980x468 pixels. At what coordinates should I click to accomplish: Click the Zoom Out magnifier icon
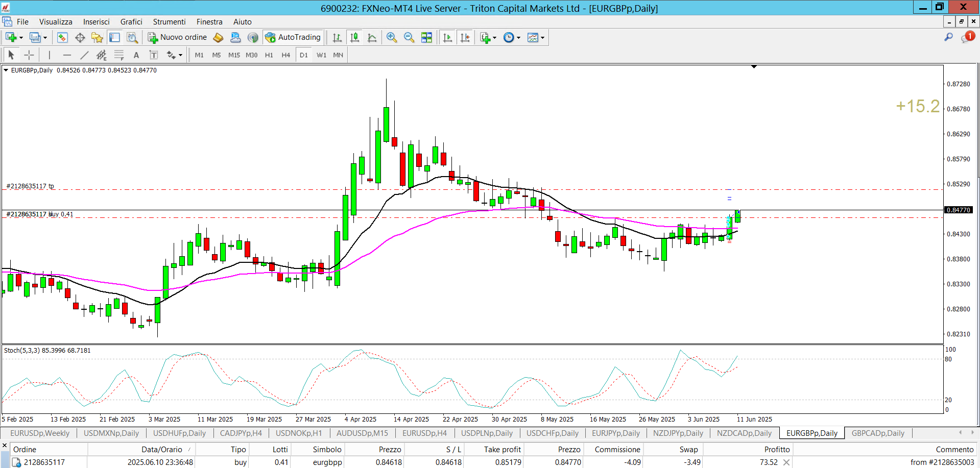409,37
